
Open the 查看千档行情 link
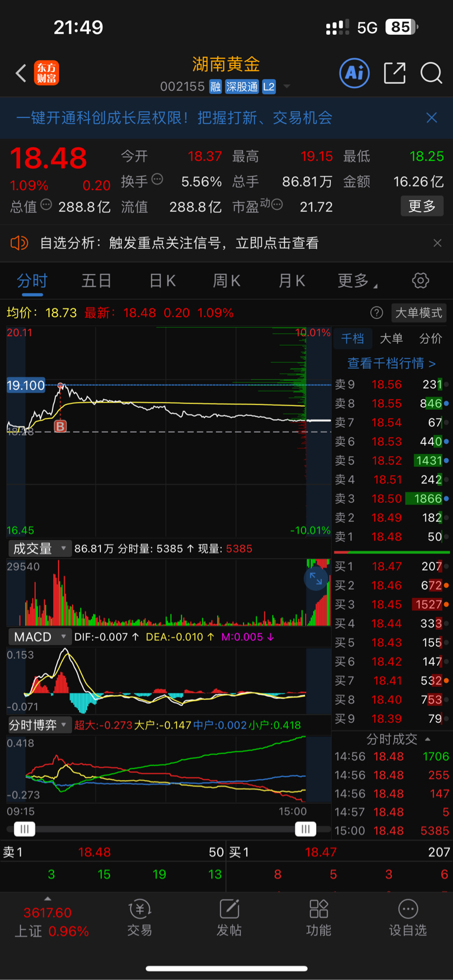[392, 363]
